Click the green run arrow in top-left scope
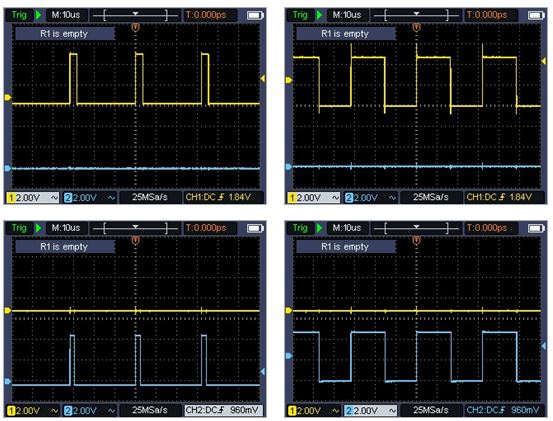Viewport: 553px width, 421px height. click(38, 15)
